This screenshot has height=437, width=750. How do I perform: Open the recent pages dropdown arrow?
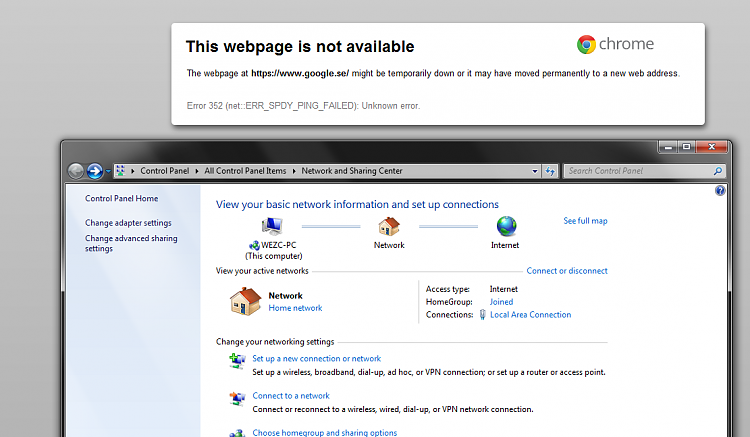[108, 171]
